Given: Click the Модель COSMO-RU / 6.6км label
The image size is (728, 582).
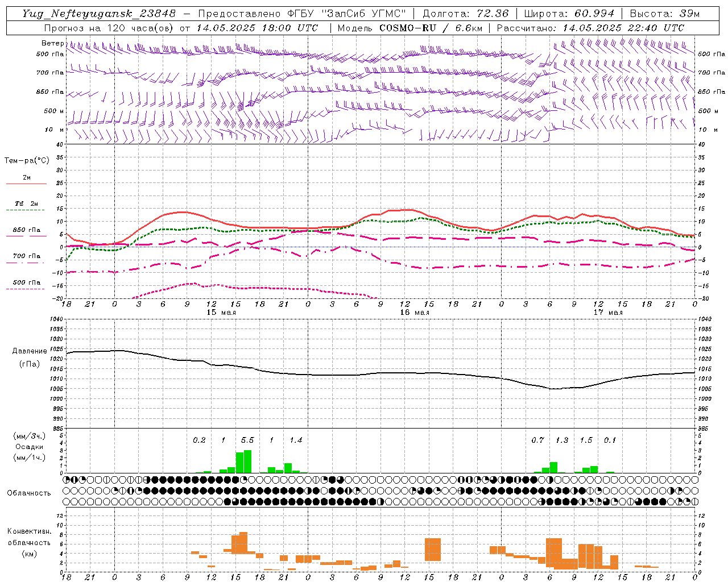Looking at the screenshot, I should click(x=409, y=28).
